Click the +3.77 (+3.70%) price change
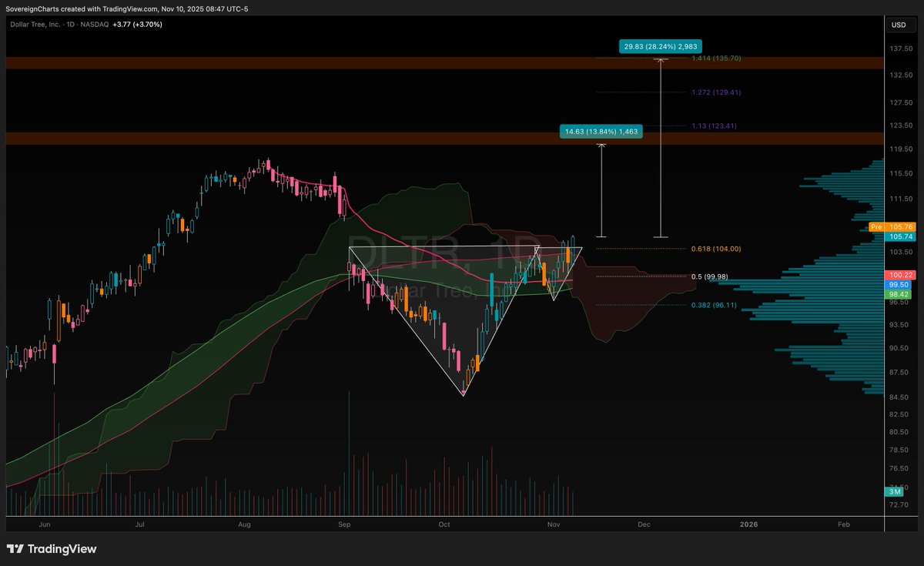This screenshot has width=924, height=566. [x=138, y=25]
